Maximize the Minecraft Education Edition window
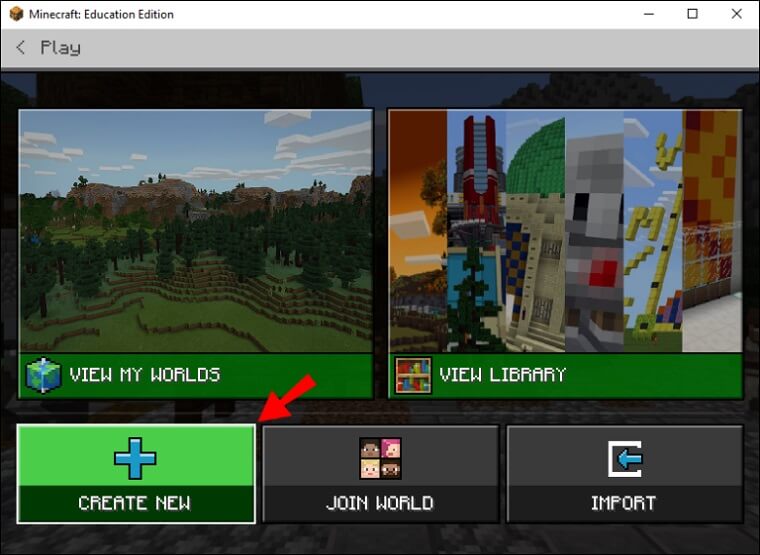The height and width of the screenshot is (555, 760). pos(693,14)
